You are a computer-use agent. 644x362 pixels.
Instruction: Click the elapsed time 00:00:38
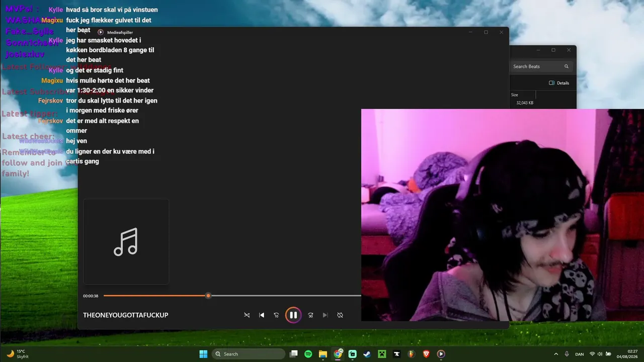tap(91, 296)
